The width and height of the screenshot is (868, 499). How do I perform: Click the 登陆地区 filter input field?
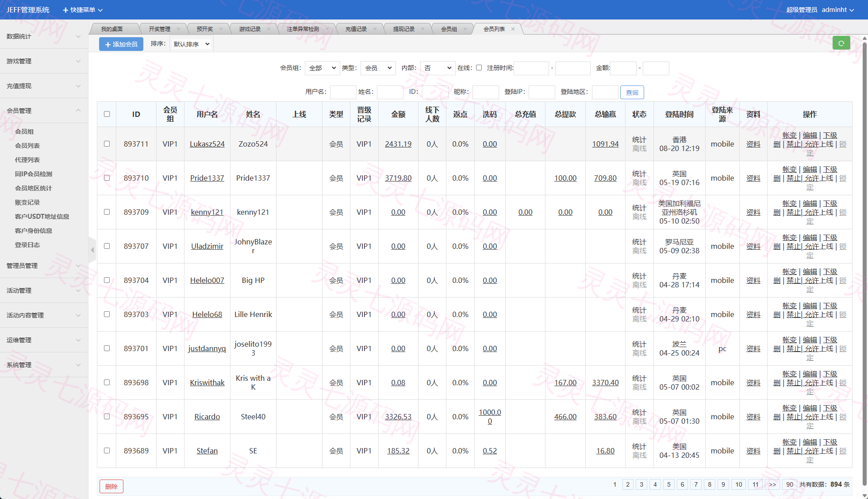click(605, 92)
